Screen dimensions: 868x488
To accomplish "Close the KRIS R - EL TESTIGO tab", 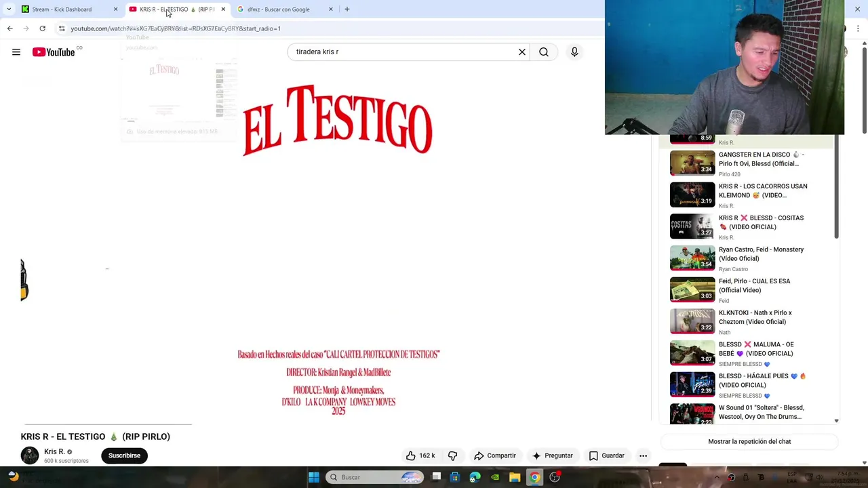I will 223,9.
